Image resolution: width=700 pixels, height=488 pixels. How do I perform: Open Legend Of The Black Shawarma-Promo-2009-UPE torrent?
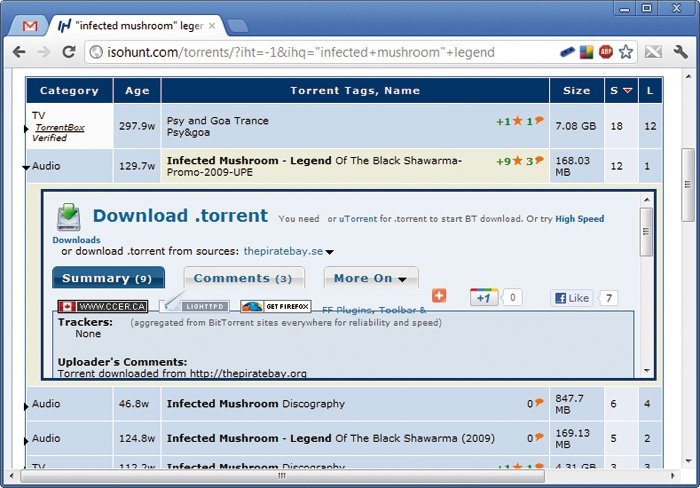point(314,166)
